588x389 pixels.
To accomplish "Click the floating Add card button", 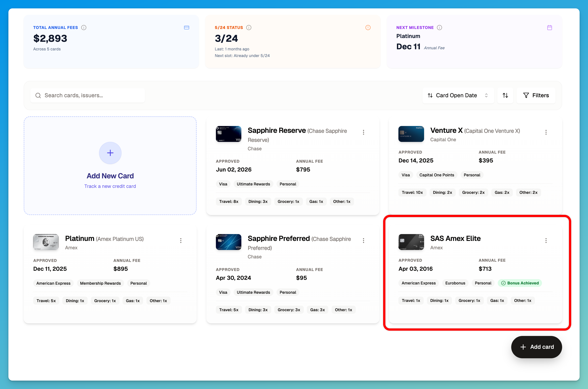I will tap(536, 347).
